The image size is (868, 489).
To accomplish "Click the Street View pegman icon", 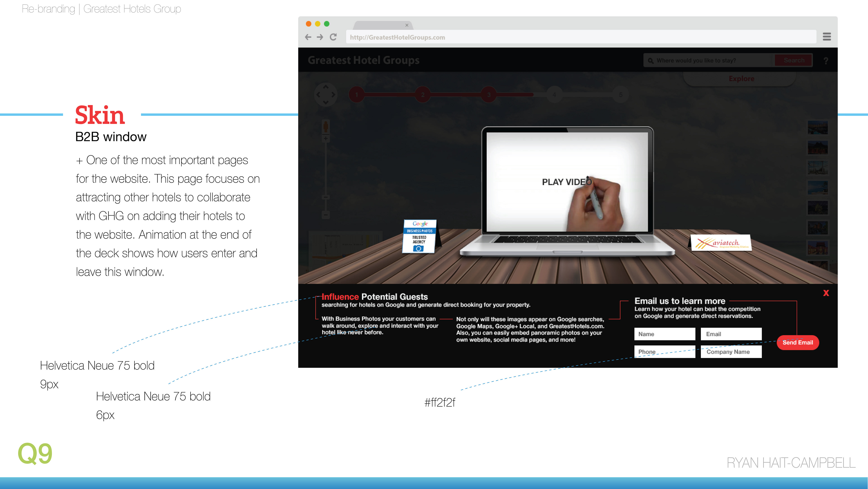I will (325, 127).
